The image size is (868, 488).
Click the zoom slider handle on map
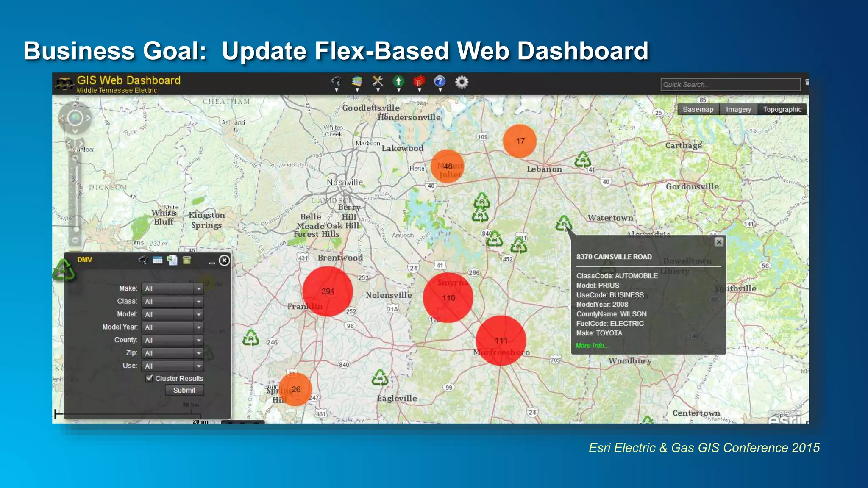click(x=77, y=229)
